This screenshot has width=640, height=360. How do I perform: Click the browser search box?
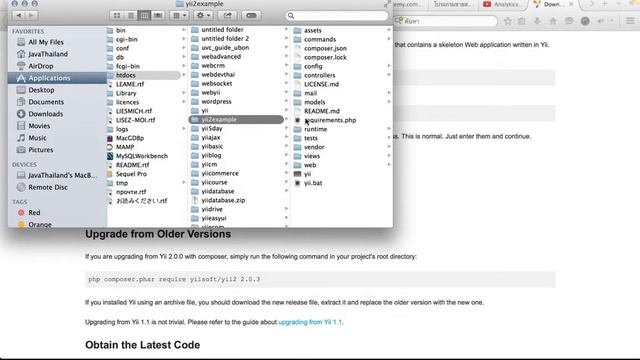(446, 21)
